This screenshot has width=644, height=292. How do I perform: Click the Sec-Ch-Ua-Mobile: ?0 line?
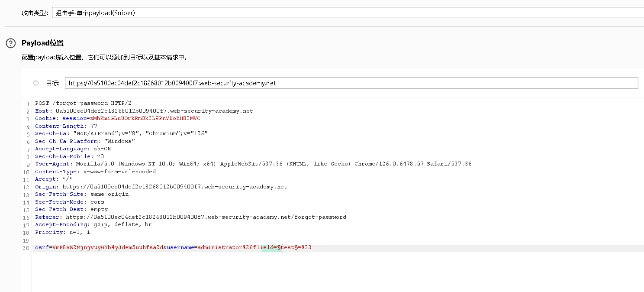(69, 156)
